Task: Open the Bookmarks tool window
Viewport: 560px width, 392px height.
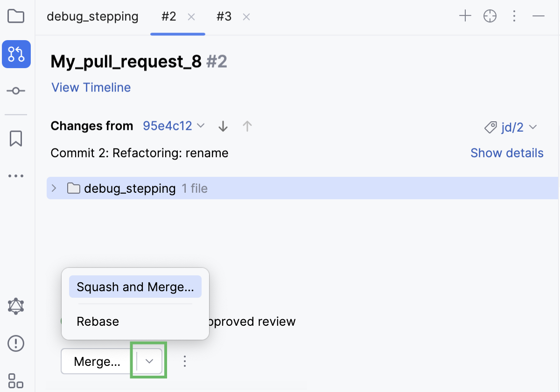Action: point(16,138)
